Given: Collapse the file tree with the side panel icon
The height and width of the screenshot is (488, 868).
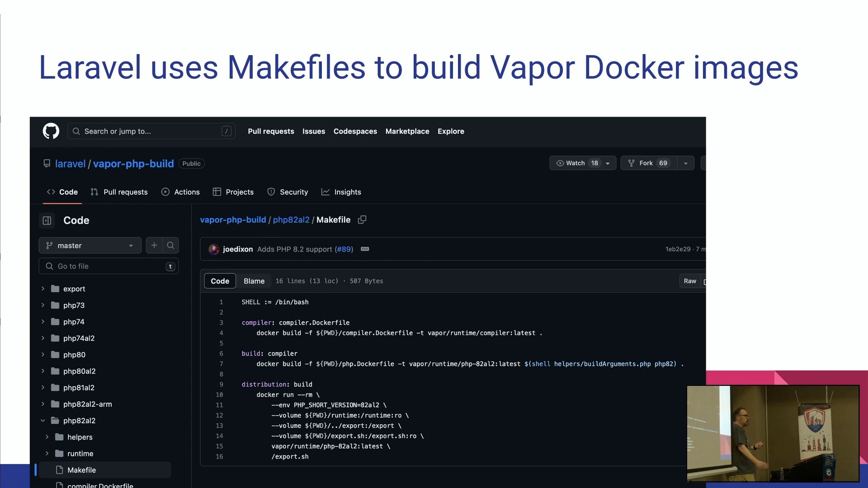Looking at the screenshot, I should 47,221.
